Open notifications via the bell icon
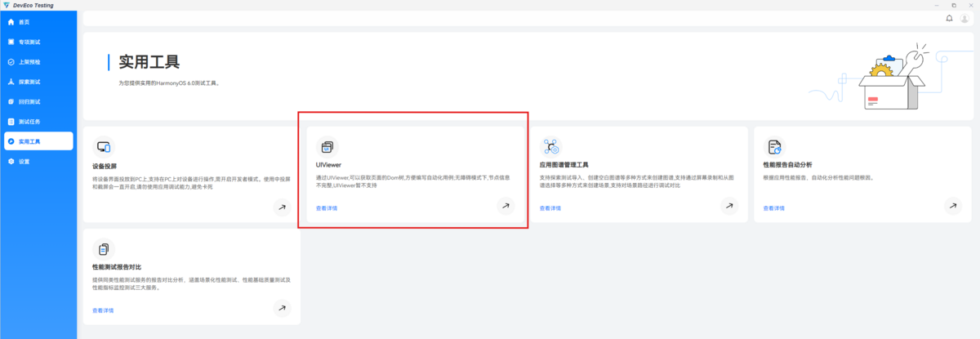The height and width of the screenshot is (339, 980). (x=949, y=18)
